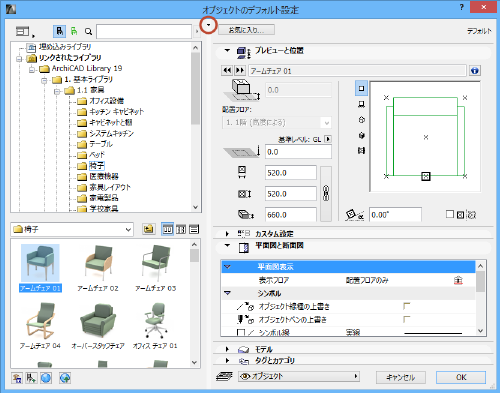This screenshot has height=393, width=500.
Task: Select the 3D shaded preview icon
Action: pos(361,135)
